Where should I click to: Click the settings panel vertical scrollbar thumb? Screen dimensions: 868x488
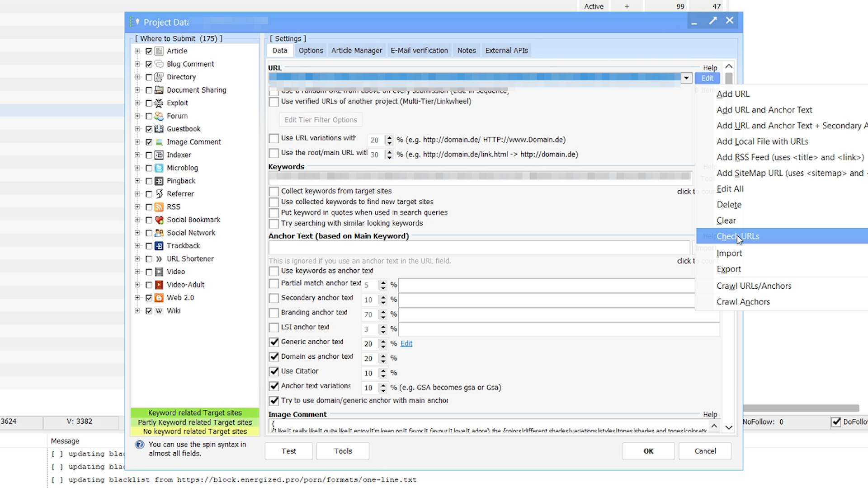729,79
